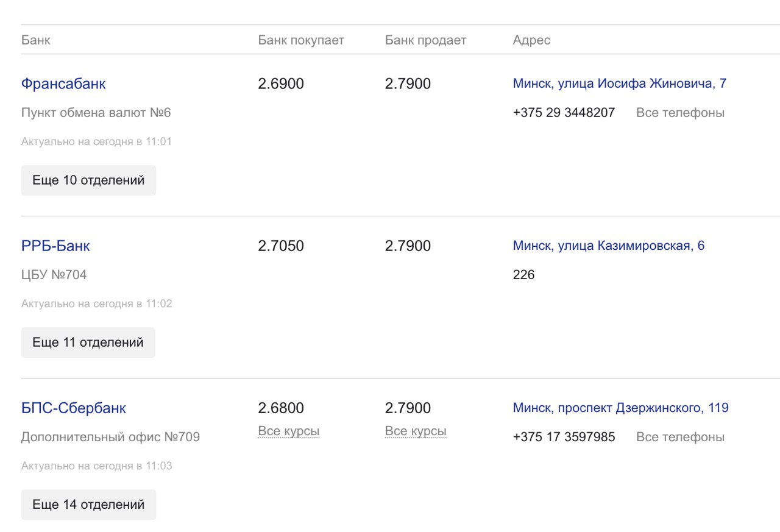The height and width of the screenshot is (532, 780).
Task: Select БПС-Сбербанк sell rate 2.7900
Action: (408, 408)
